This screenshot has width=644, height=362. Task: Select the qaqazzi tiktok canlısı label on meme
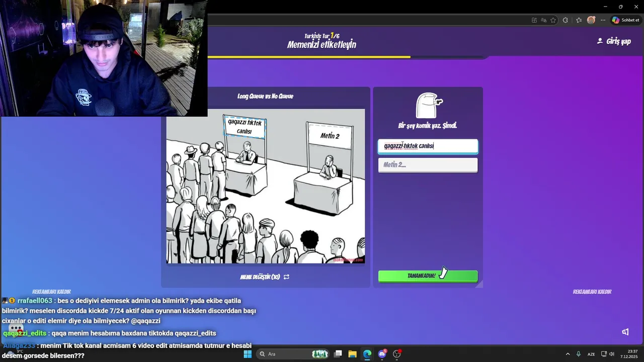[245, 127]
